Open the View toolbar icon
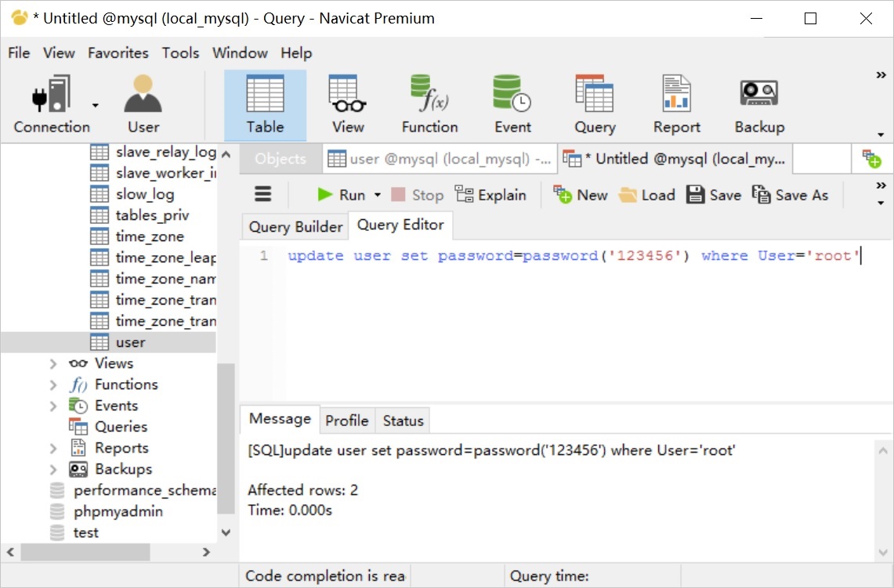Viewport: 894px width, 588px height. (x=348, y=105)
